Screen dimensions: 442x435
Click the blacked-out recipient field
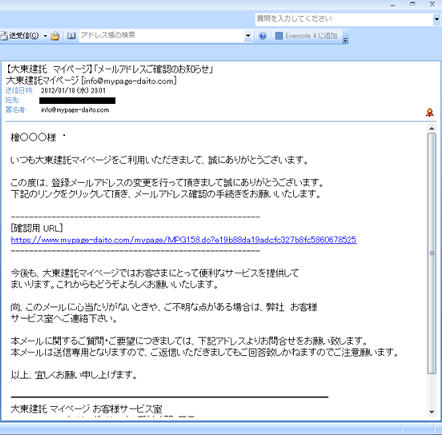pyautogui.click(x=77, y=100)
